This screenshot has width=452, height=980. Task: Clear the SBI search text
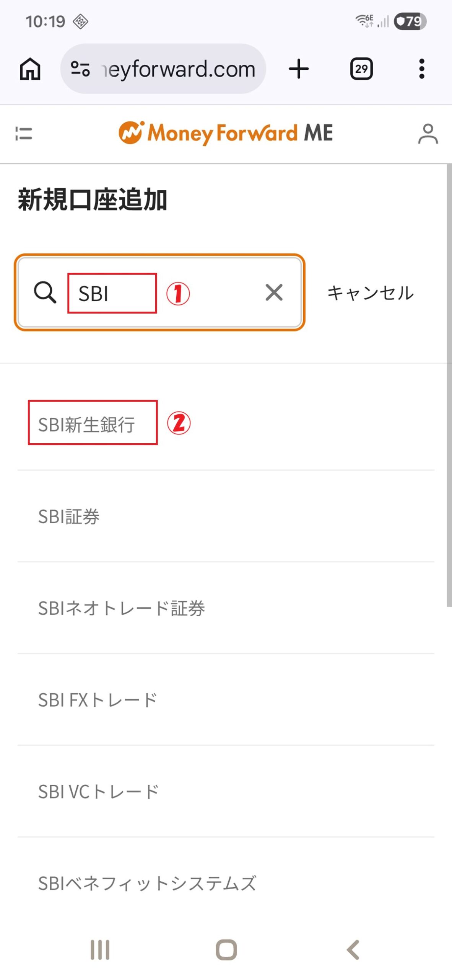274,292
